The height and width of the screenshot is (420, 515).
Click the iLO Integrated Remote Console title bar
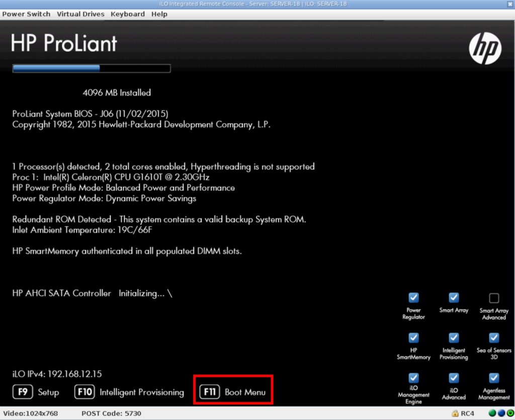pyautogui.click(x=253, y=4)
